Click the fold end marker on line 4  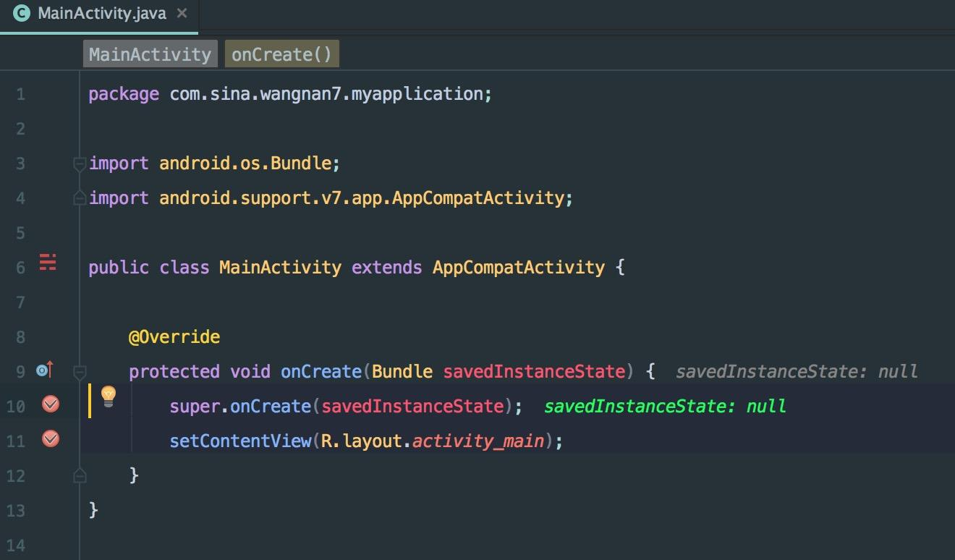[80, 198]
